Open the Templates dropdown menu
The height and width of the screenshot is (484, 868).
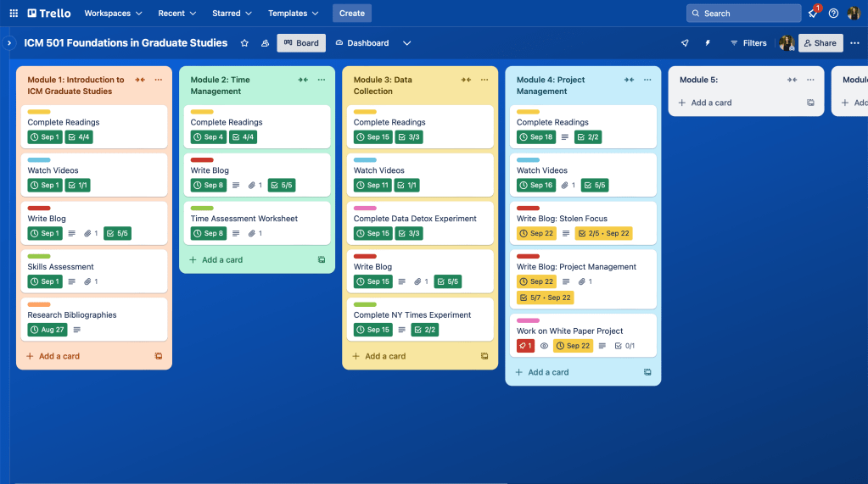tap(293, 14)
